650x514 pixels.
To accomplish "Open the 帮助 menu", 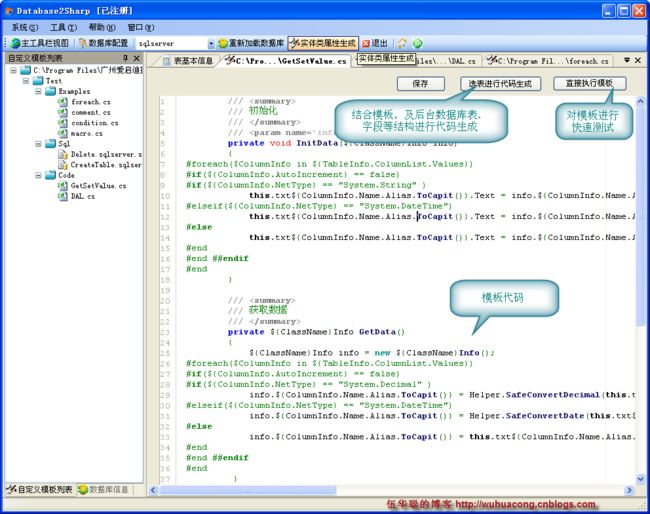I will [x=102, y=27].
